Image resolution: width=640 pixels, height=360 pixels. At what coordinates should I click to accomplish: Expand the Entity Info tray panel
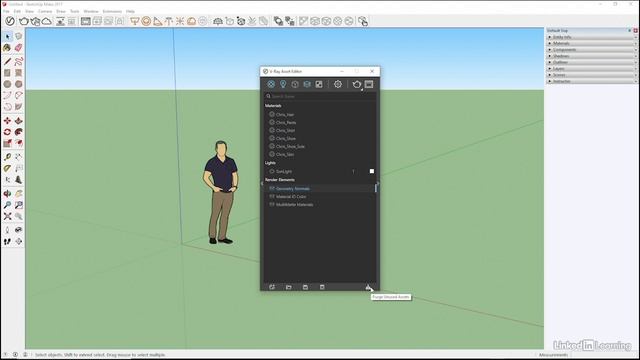(591, 37)
